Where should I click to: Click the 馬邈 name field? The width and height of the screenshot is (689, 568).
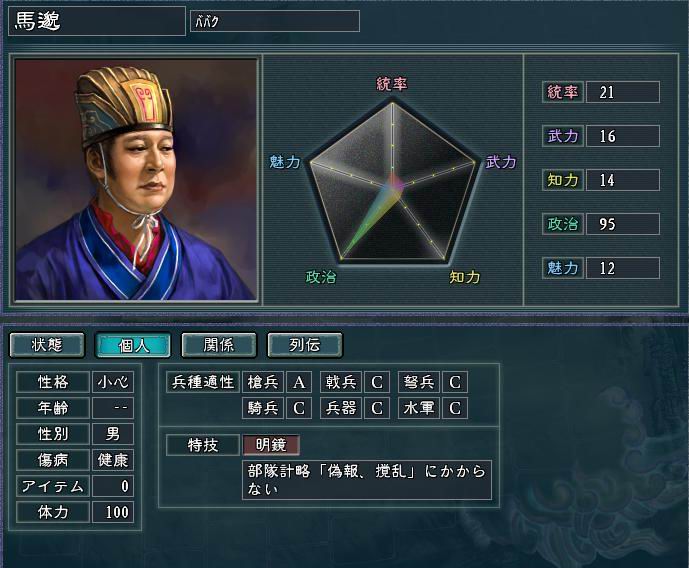(x=97, y=21)
